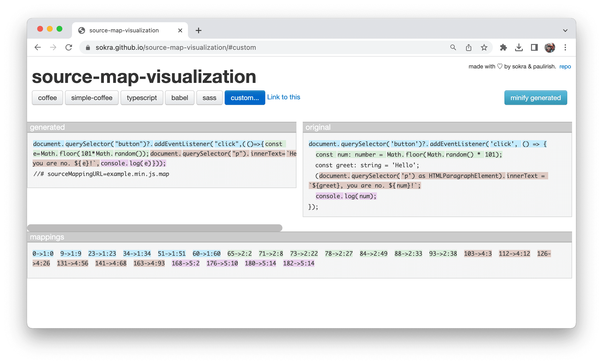Click the 'babel' preset button
Screen dimensions: 603x364
(180, 98)
